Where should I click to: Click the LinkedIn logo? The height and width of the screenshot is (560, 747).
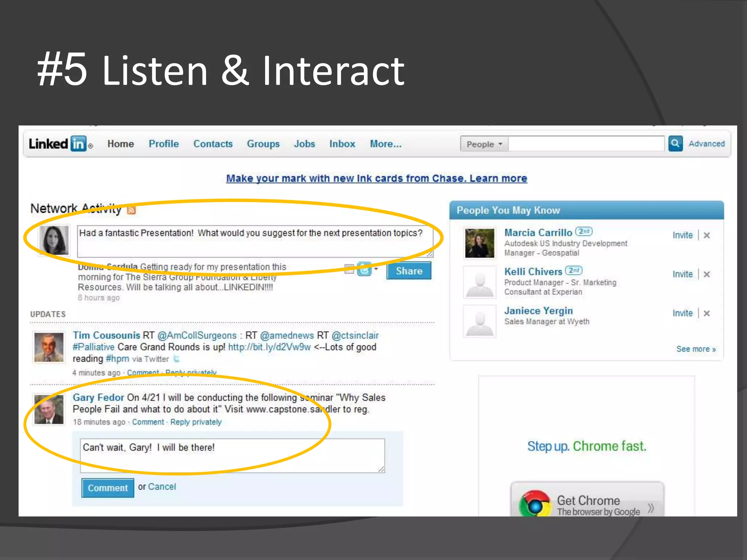click(58, 144)
